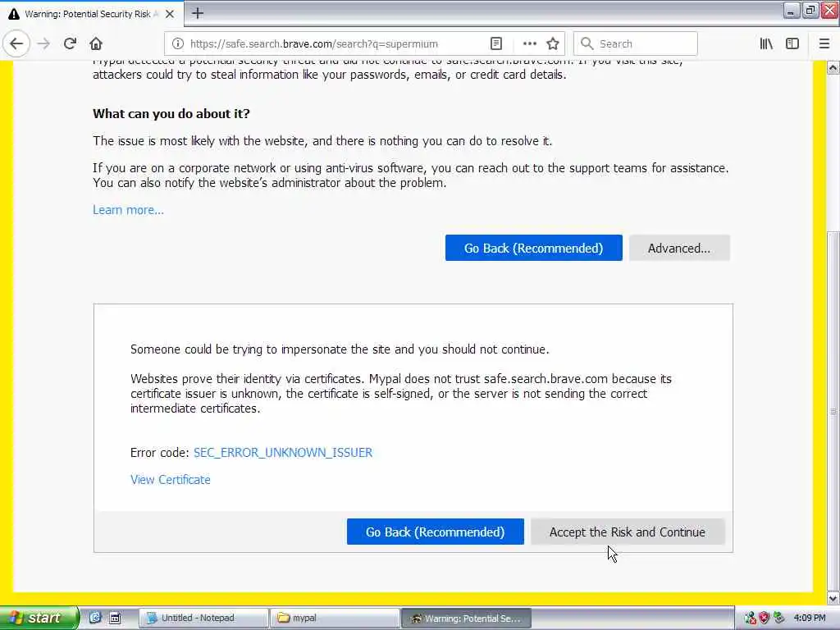Click Accept the Risk and Continue

(628, 532)
